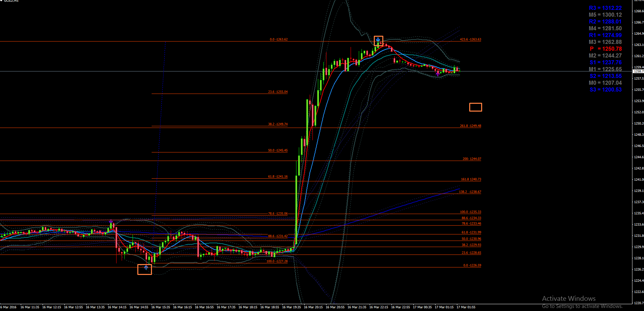644x311 pixels.
Task: Click the 78.6 -1235.06 Fibonacci label
Action: (x=278, y=214)
